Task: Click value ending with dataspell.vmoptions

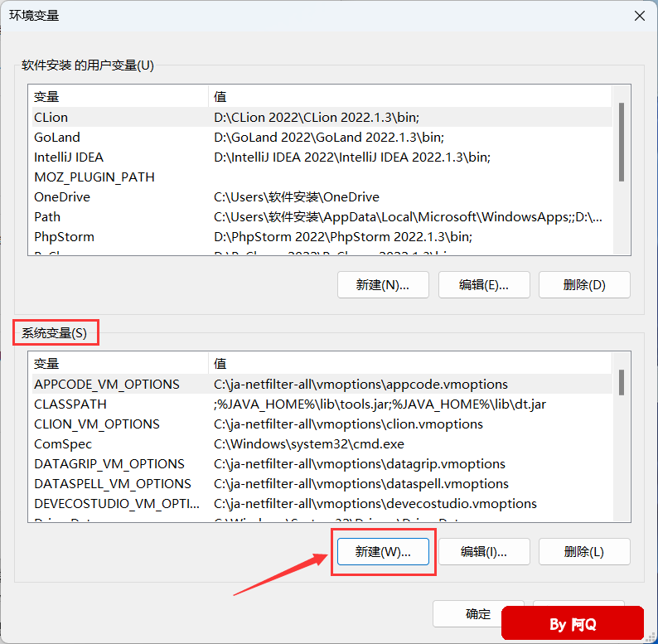Action: point(360,484)
